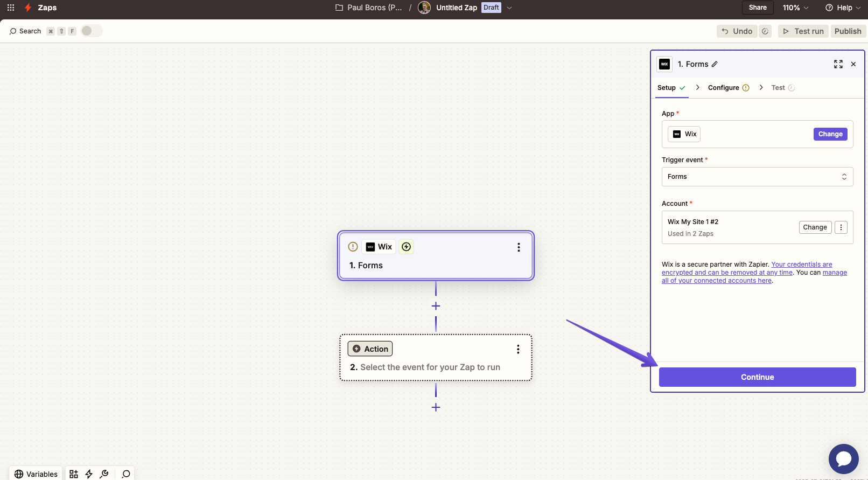Open the Wix step three-dot menu
868x480 pixels.
pos(519,247)
